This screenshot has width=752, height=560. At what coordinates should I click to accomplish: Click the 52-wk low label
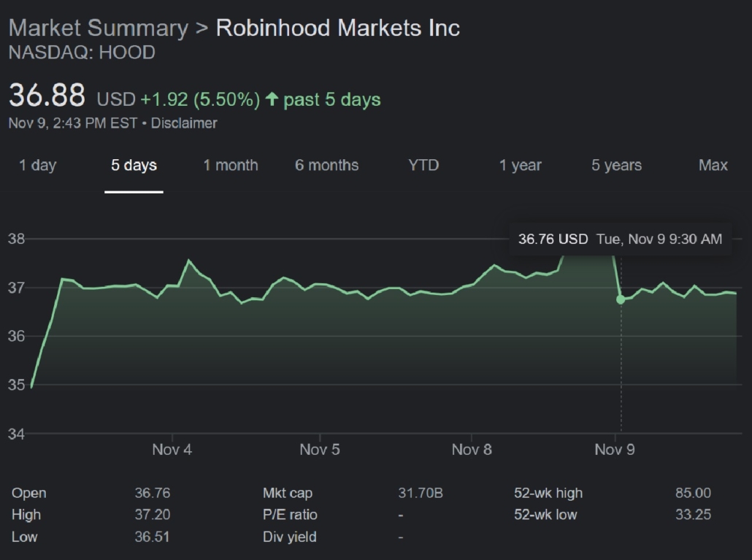click(x=545, y=515)
